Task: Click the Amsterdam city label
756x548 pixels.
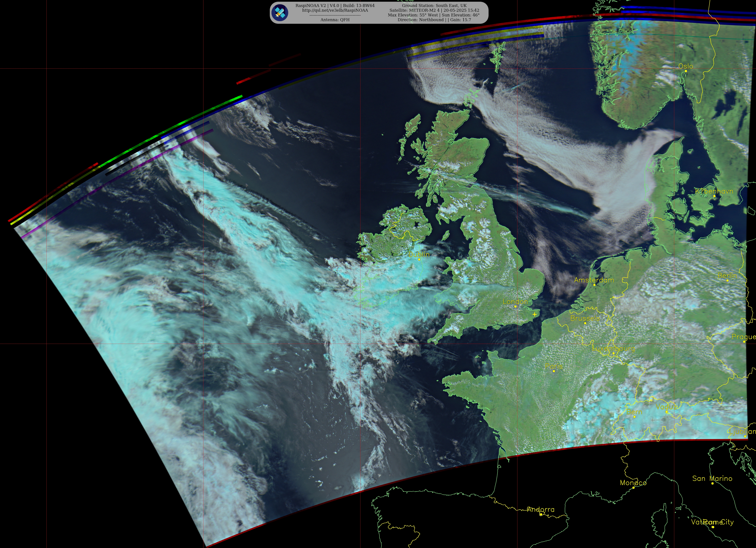Action: [594, 280]
